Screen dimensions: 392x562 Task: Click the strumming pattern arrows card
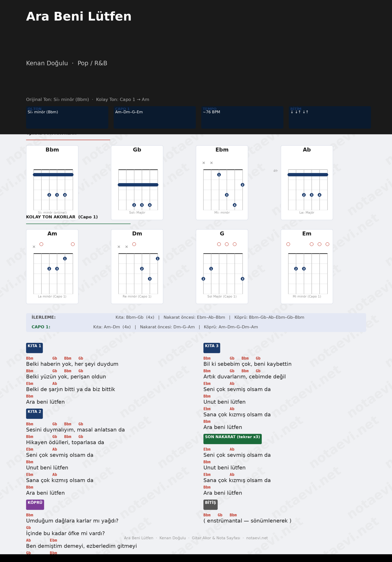point(330,117)
